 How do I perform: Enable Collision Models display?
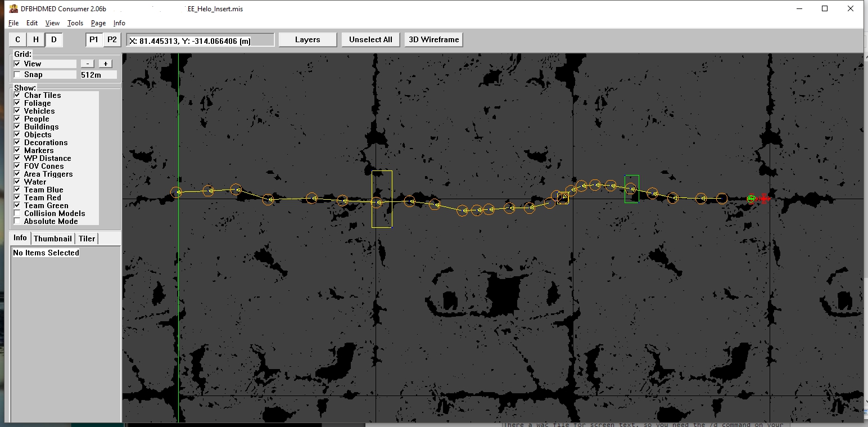[17, 213]
